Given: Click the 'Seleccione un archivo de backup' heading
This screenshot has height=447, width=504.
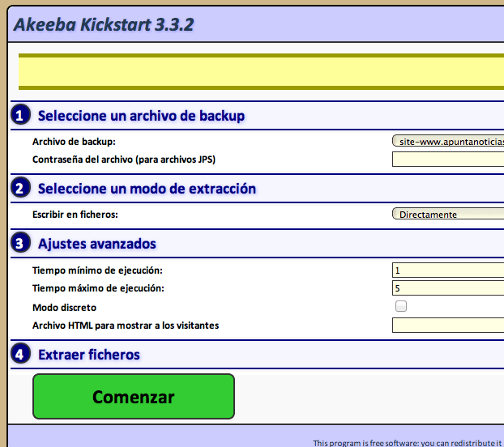Looking at the screenshot, I should coord(142,116).
